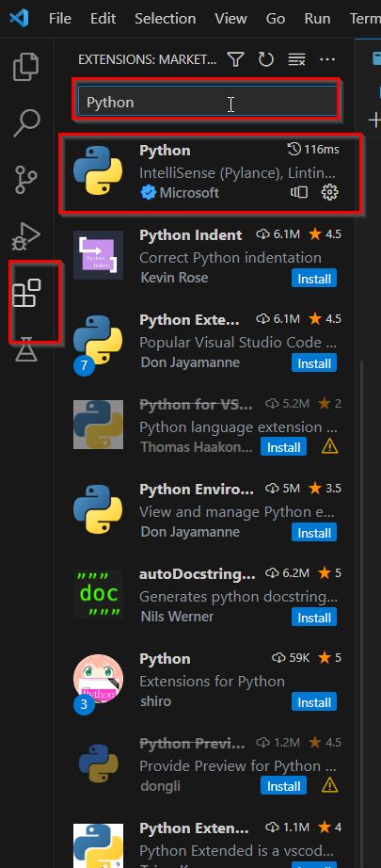Open the Search view in the activity bar
The height and width of the screenshot is (868, 381).
(x=26, y=123)
